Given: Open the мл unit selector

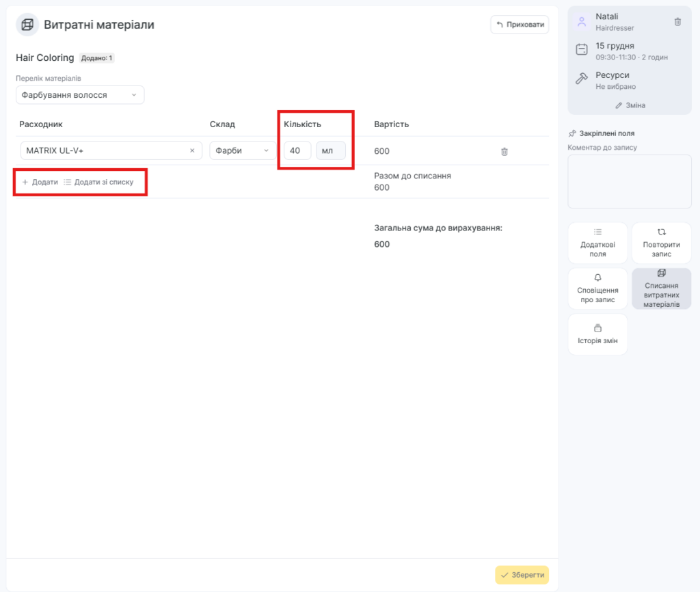Looking at the screenshot, I should [x=331, y=150].
